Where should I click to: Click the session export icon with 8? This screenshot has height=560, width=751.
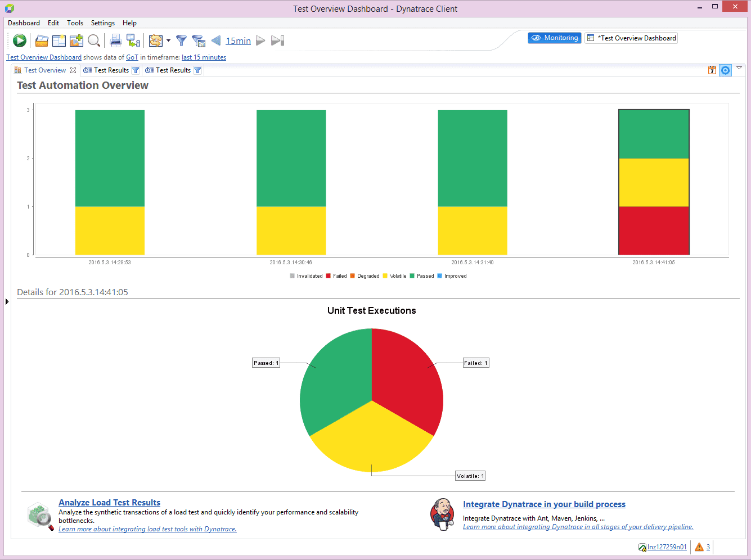click(133, 40)
